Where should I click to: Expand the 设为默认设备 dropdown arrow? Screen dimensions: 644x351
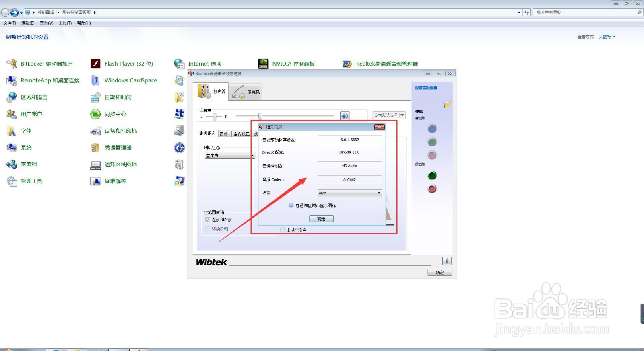[x=402, y=115]
